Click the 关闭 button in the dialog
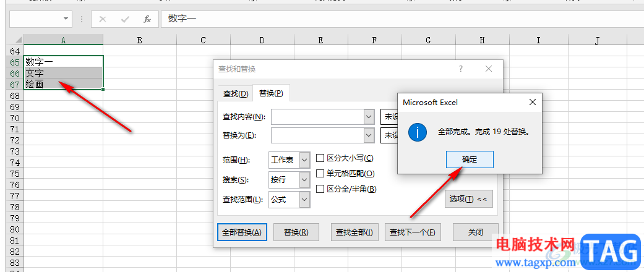This screenshot has width=644, height=272. click(x=476, y=232)
